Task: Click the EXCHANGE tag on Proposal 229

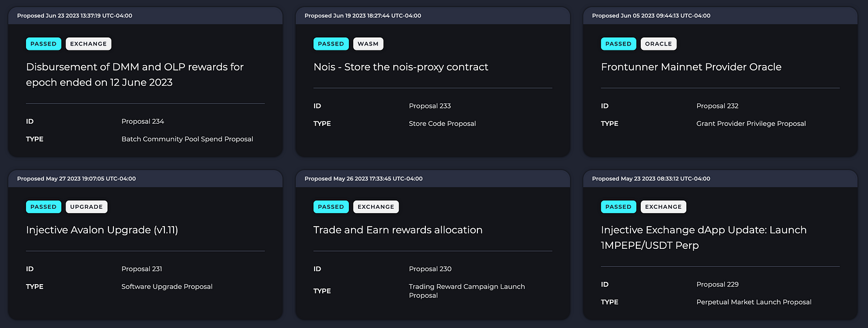Action: point(663,207)
